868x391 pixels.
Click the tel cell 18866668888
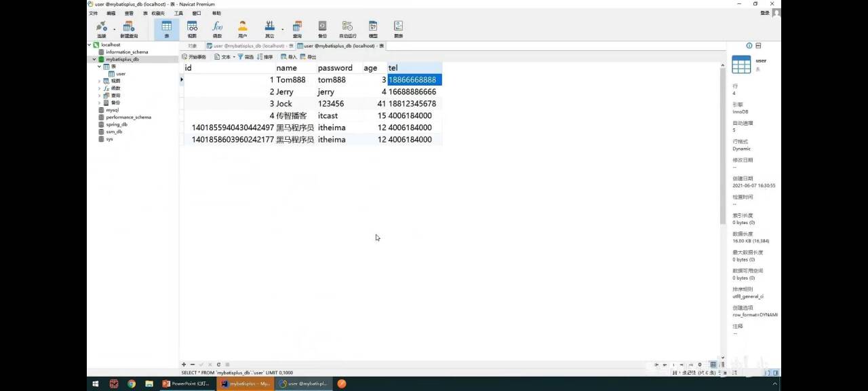(x=414, y=80)
